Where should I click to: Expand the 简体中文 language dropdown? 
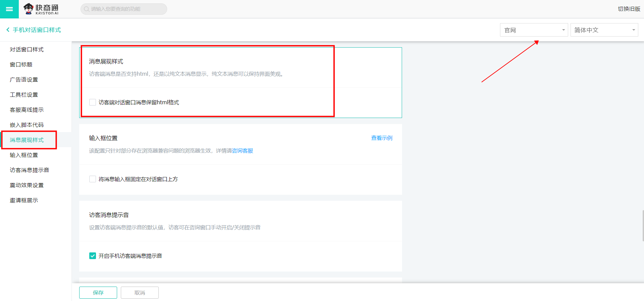coord(604,30)
